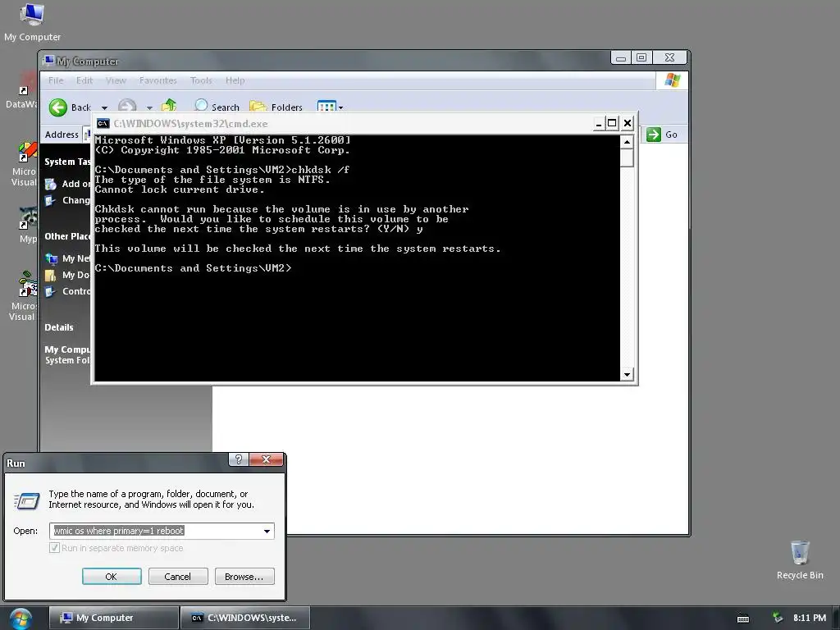Click the Add or remove programs icon
This screenshot has height=630, width=840.
(51, 185)
